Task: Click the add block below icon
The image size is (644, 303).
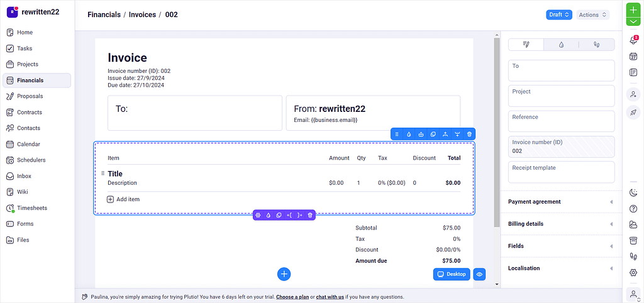Action: click(x=457, y=135)
